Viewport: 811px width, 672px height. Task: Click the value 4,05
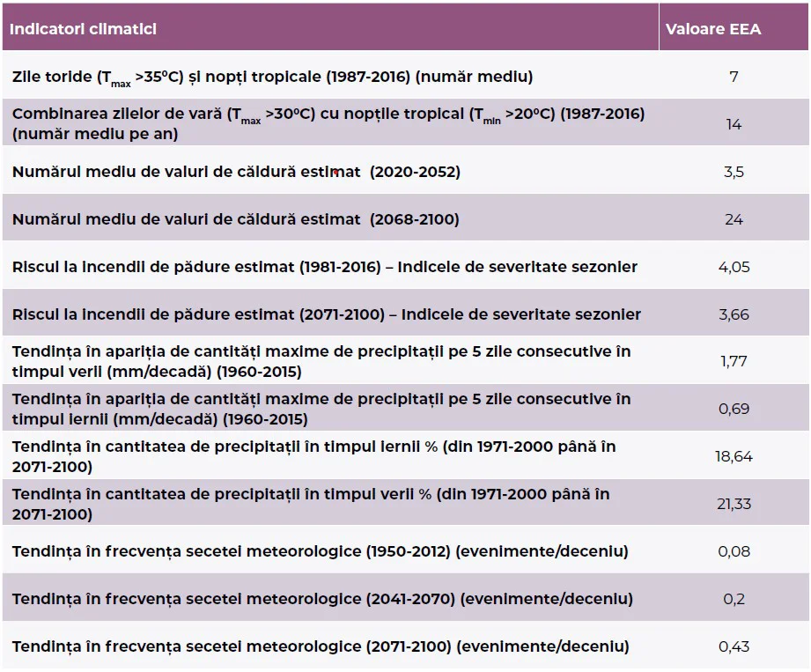pos(734,267)
